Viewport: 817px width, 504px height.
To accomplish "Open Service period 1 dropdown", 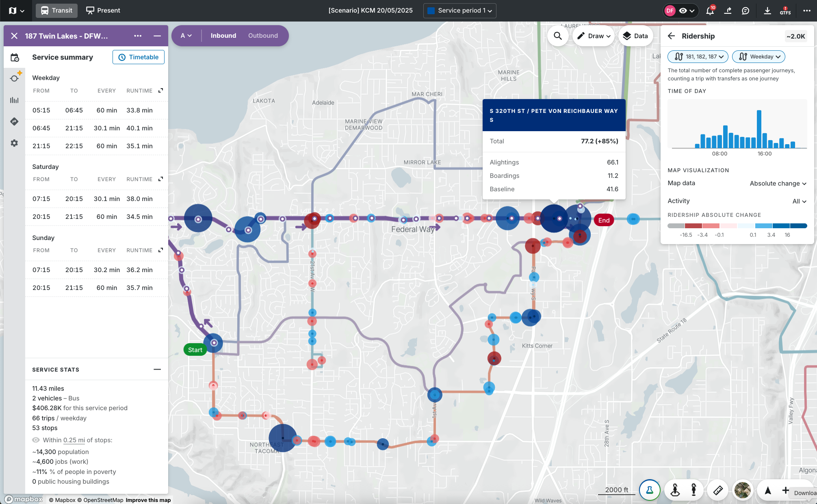I will click(460, 11).
